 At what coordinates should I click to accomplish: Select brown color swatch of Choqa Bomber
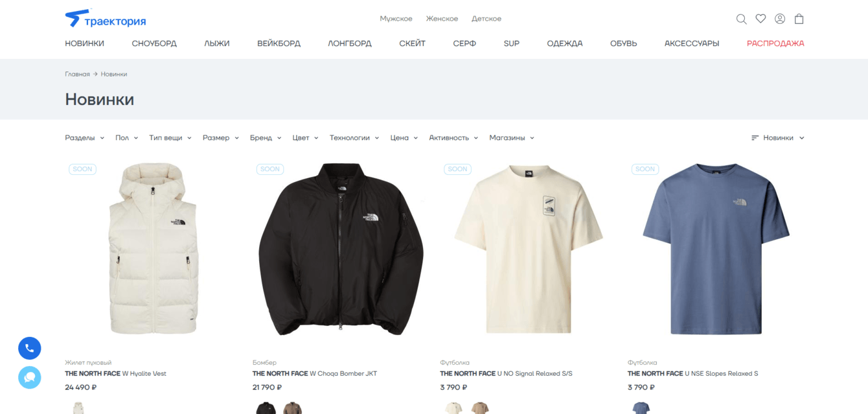click(292, 408)
